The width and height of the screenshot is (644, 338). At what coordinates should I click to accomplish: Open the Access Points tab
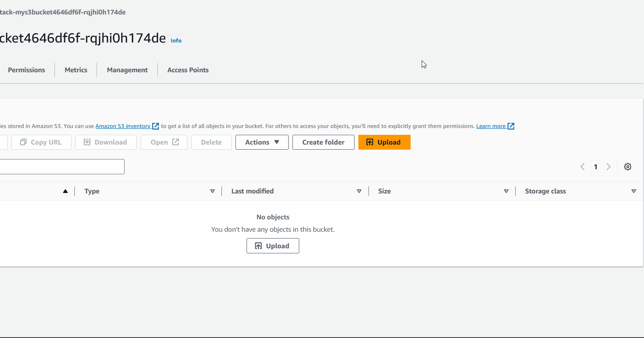(188, 70)
